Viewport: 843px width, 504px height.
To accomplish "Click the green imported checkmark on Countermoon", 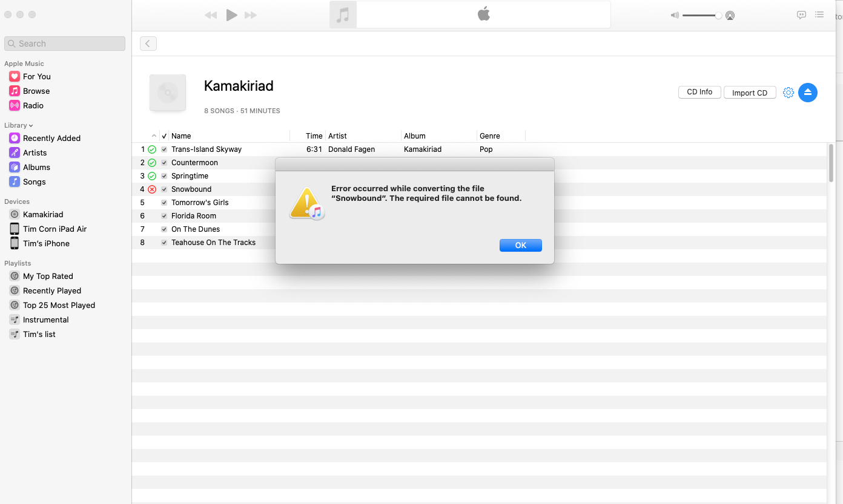I will click(152, 163).
